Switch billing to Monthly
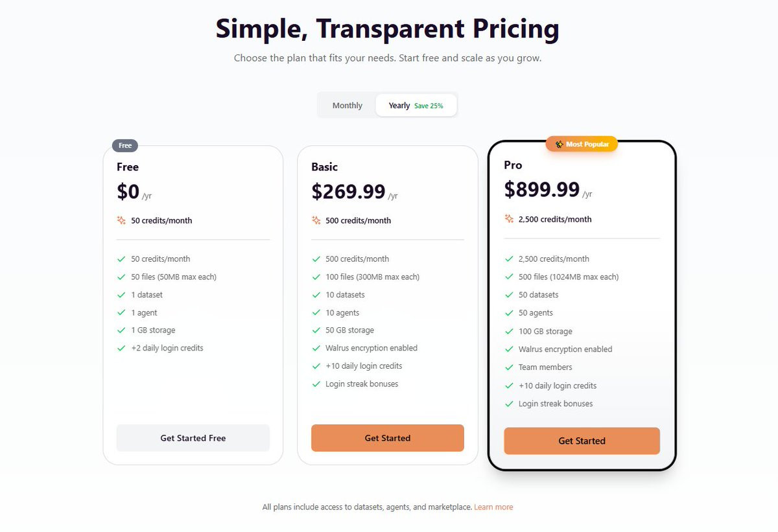Screen dimensions: 778x532 click(347, 105)
